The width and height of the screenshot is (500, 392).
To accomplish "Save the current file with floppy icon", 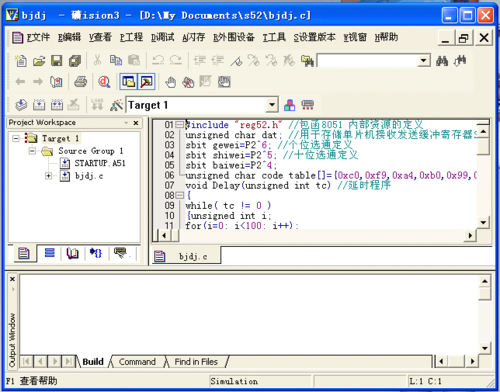I will click(x=56, y=61).
